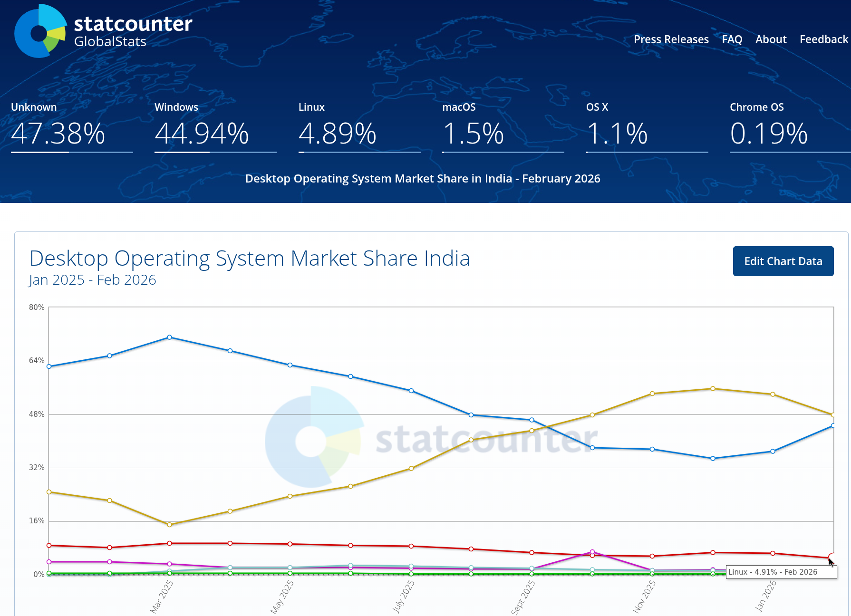Click the red Linux line's January 2026 point

tap(773, 553)
